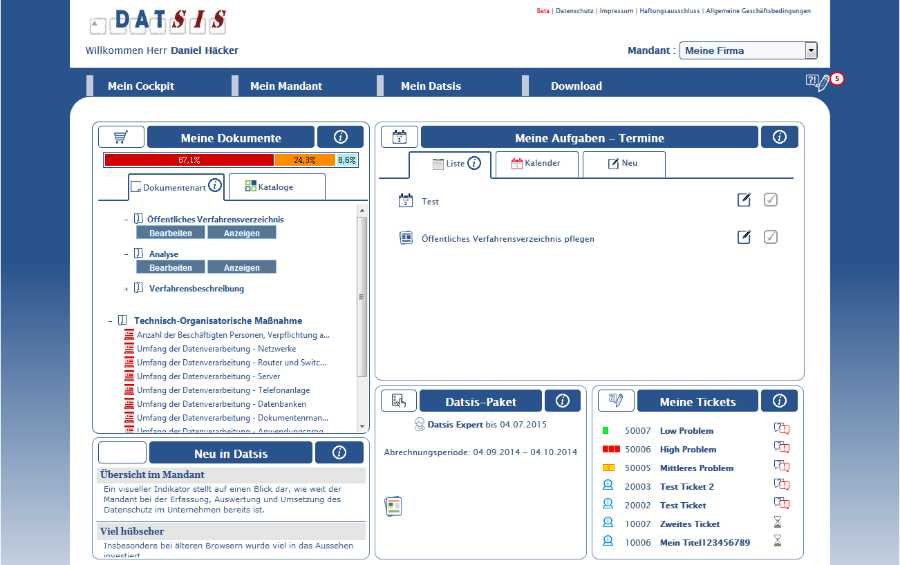
Task: Open the Mein Cockpit menu
Action: pos(141,86)
